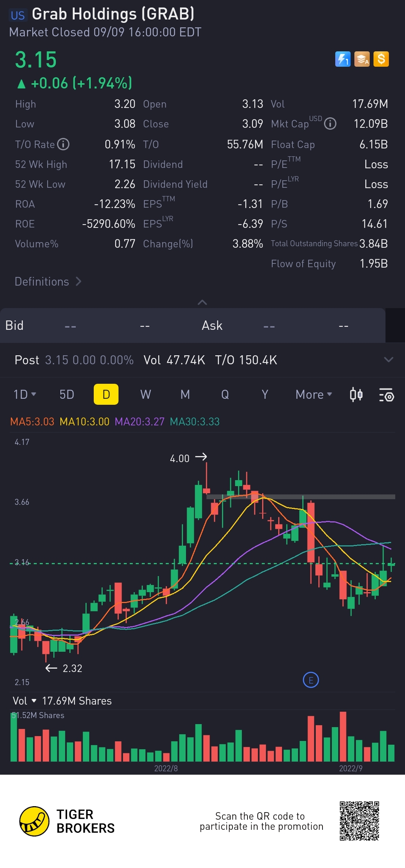The image size is (405, 868).
Task: Tap the 52 Wk Low value 2.26
Action: 124,184
